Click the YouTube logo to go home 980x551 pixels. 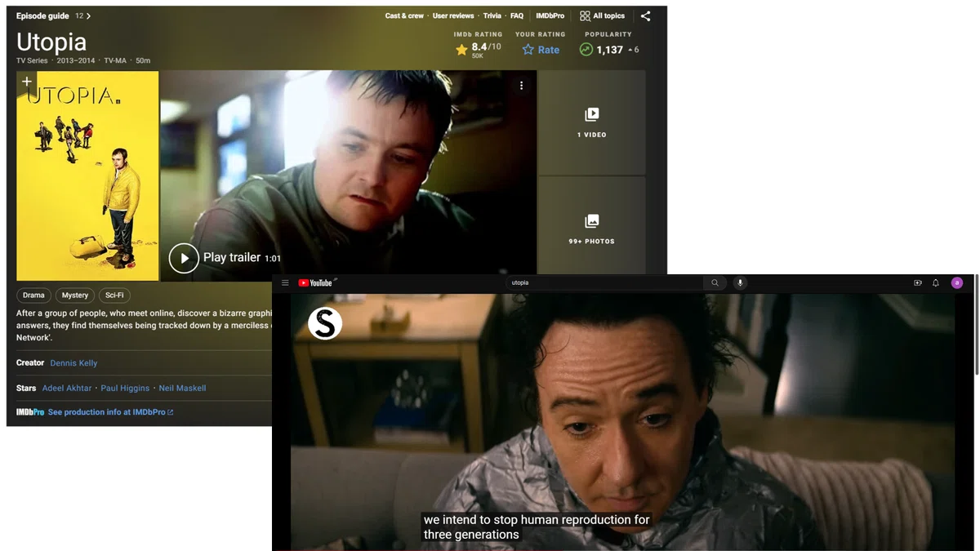[315, 283]
